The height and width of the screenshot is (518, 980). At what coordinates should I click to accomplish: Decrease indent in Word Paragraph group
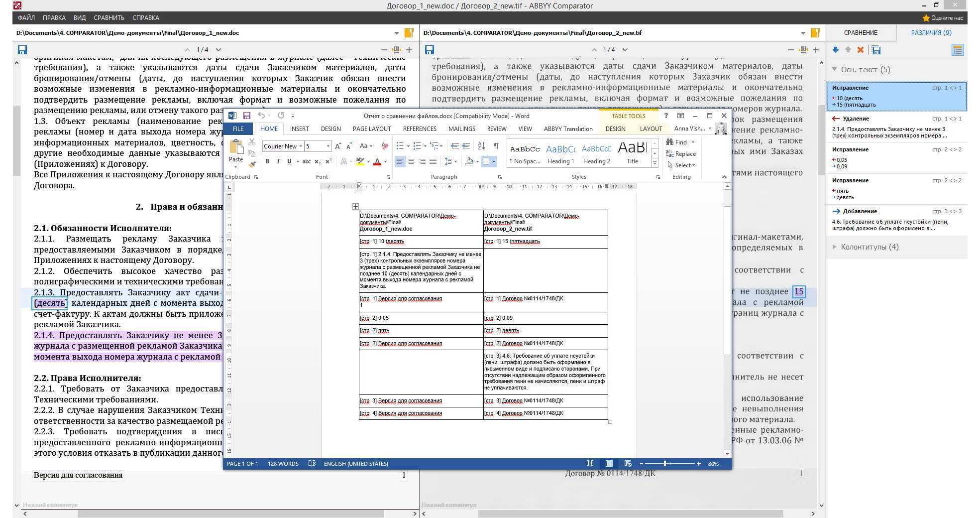pos(454,146)
